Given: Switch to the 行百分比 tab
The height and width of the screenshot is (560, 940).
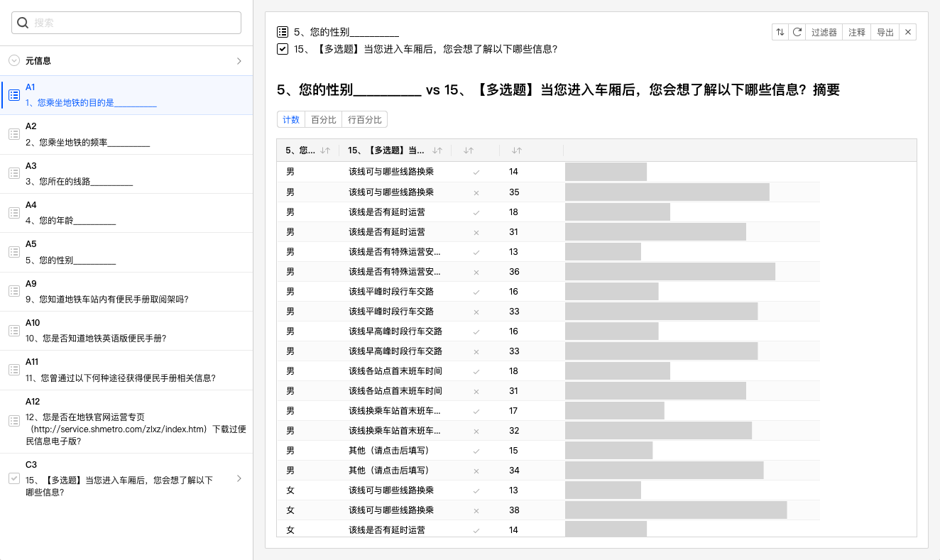Looking at the screenshot, I should pyautogui.click(x=365, y=120).
